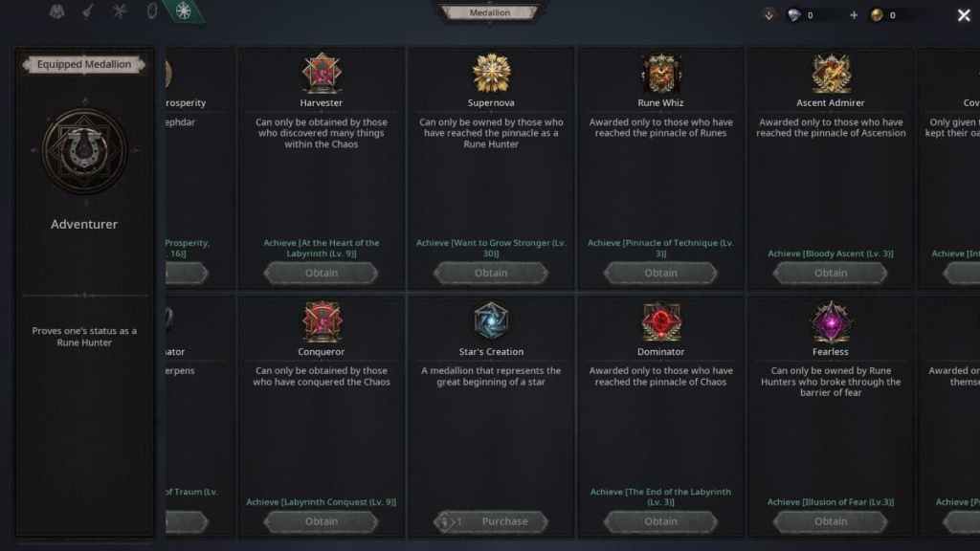Click the Conqueror medallion icon
Image resolution: width=980 pixels, height=551 pixels.
pyautogui.click(x=322, y=321)
